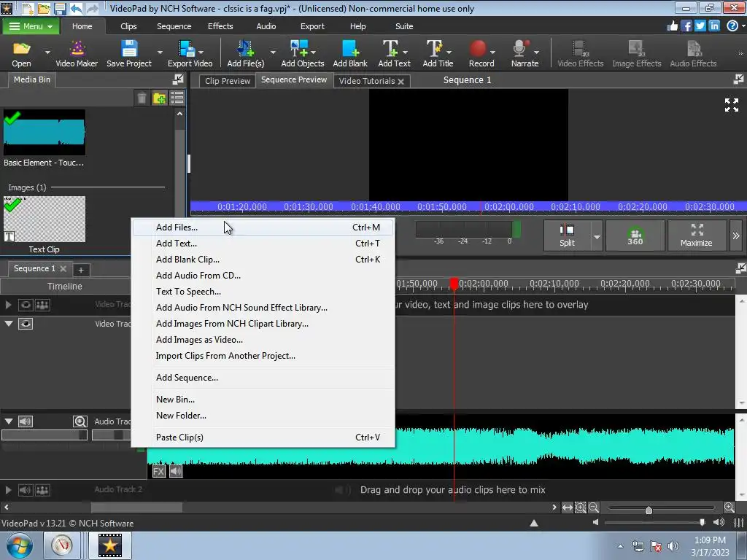The height and width of the screenshot is (560, 747).
Task: Choose Add Blank Clip... from the context menu
Action: click(263, 260)
